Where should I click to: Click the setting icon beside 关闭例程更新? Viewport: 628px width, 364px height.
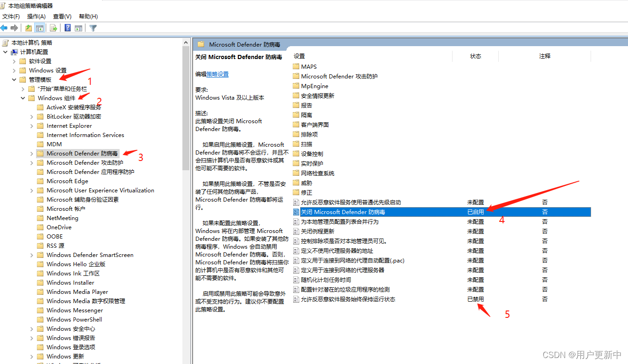point(296,231)
